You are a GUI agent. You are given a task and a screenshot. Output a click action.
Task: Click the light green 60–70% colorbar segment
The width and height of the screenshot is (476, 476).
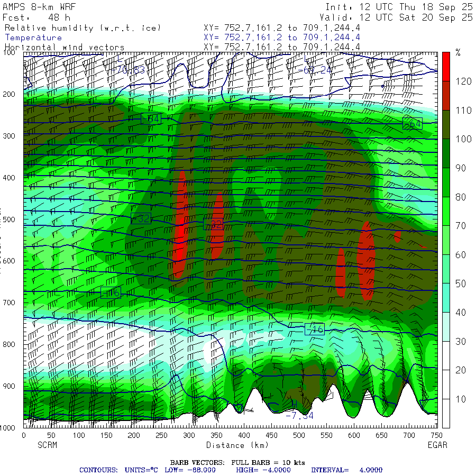point(446,240)
